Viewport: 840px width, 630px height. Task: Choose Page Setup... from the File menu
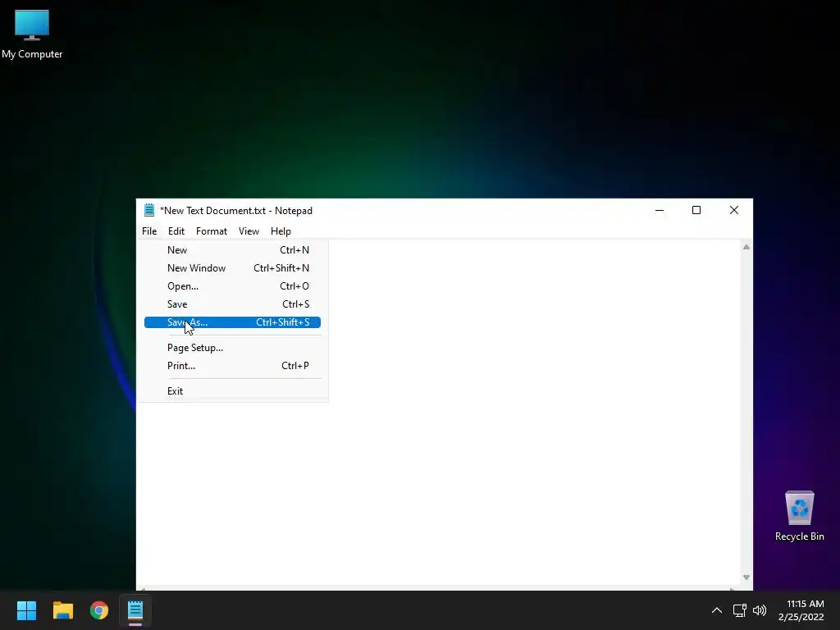[x=232, y=348]
